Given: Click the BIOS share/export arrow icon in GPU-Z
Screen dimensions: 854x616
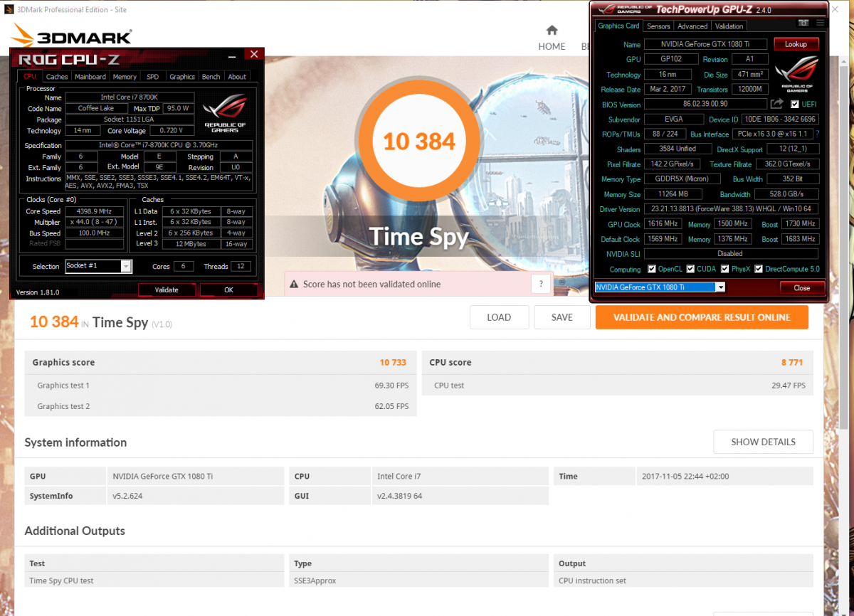Looking at the screenshot, I should (x=777, y=104).
